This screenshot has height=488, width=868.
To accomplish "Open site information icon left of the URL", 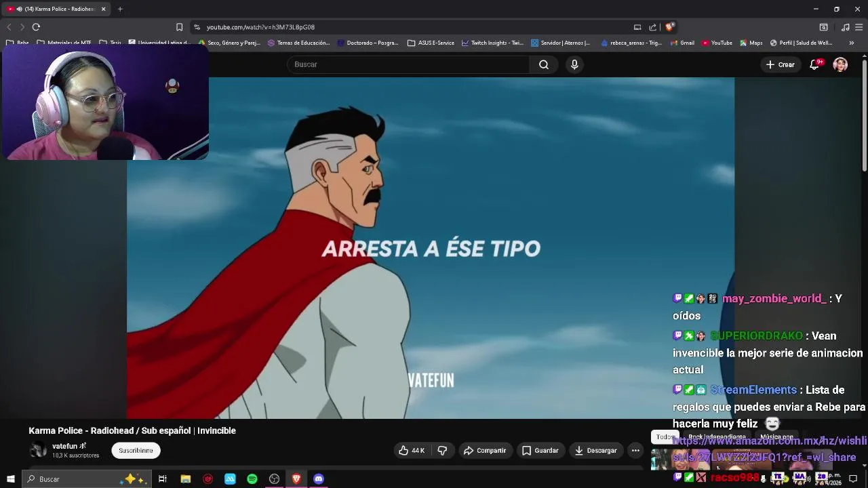I will 197,27.
